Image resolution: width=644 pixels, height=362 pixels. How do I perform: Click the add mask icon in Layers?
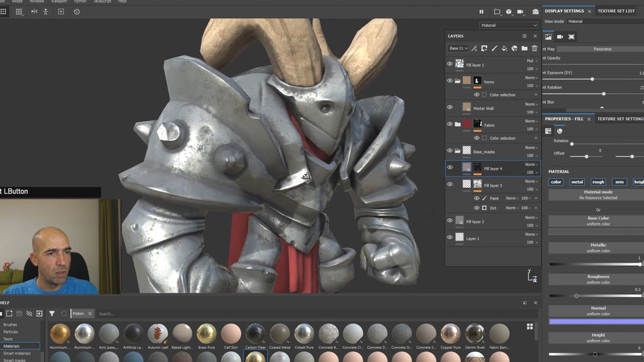pyautogui.click(x=484, y=48)
